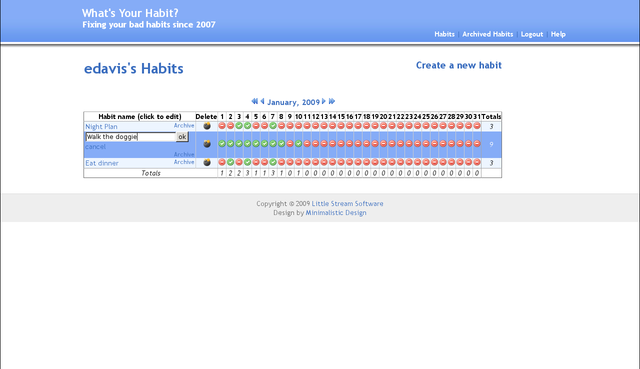Image resolution: width=640 pixels, height=369 pixels.
Task: Visit the Little Stream Software link
Action: (x=347, y=204)
